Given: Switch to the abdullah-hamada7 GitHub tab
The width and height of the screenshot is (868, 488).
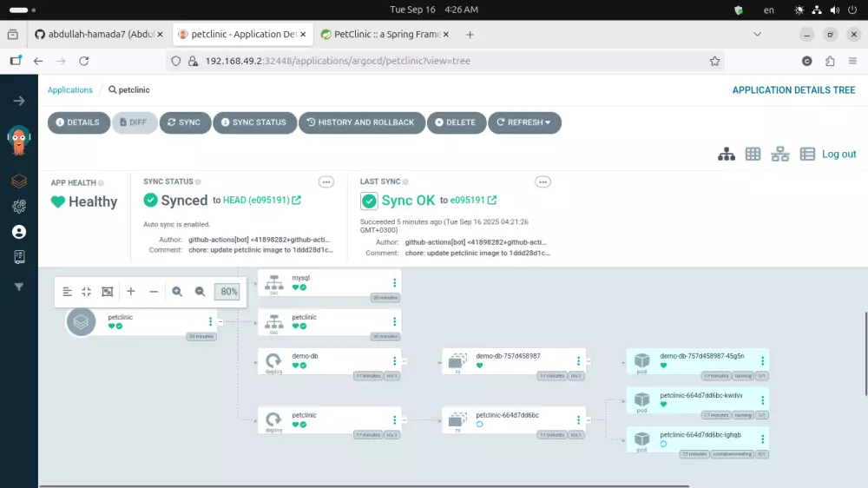Looking at the screenshot, I should [x=99, y=35].
